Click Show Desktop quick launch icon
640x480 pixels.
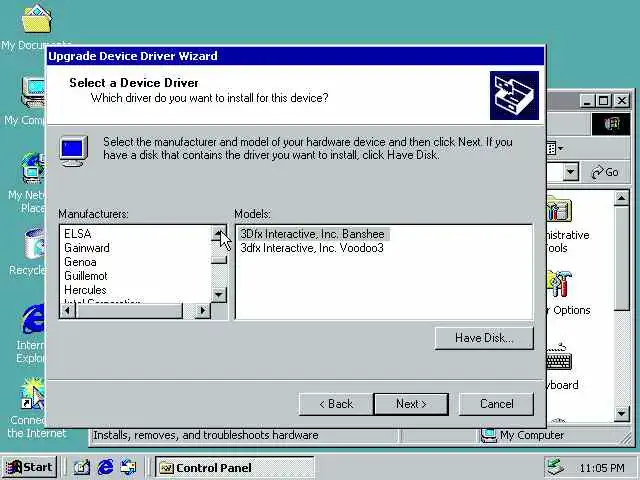(81, 467)
